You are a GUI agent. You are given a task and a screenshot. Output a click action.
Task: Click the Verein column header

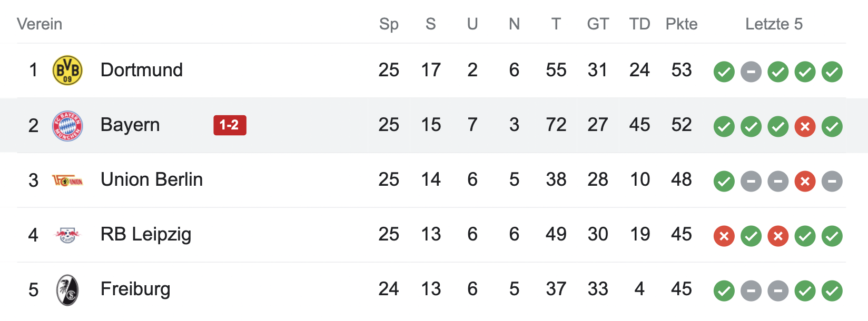tap(40, 24)
